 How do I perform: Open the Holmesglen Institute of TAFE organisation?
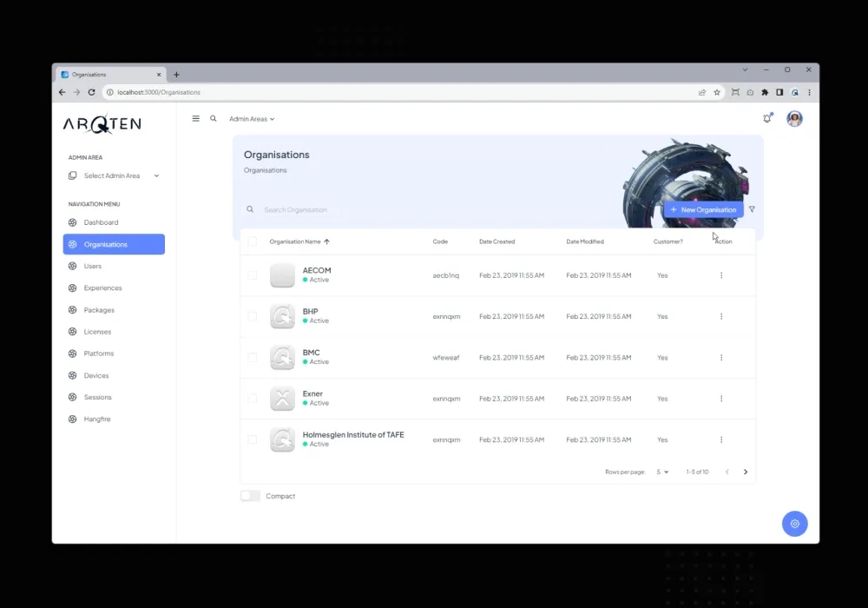tap(353, 434)
